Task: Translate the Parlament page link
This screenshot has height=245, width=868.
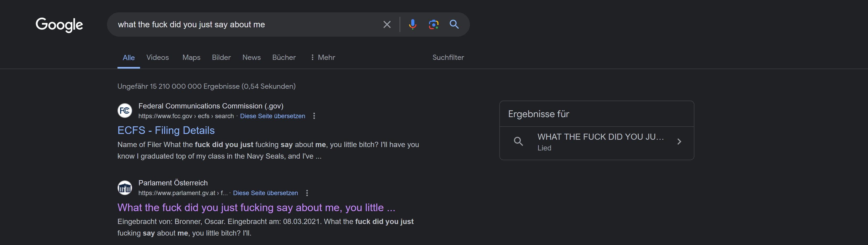Action: point(266,193)
